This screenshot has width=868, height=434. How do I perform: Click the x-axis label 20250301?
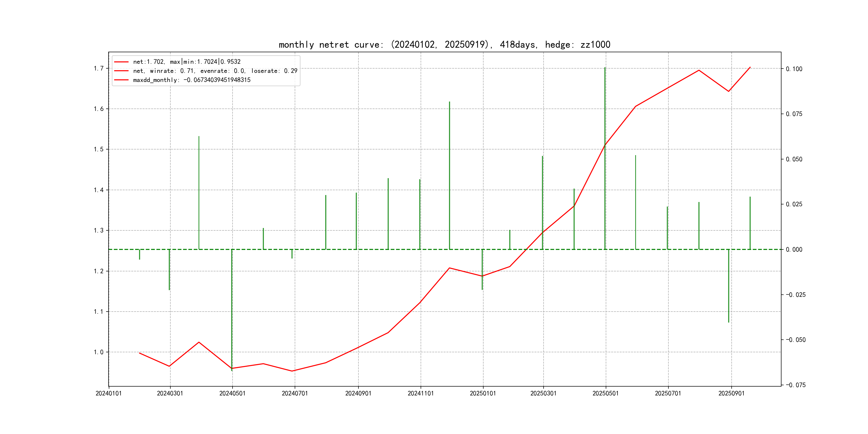coord(543,393)
